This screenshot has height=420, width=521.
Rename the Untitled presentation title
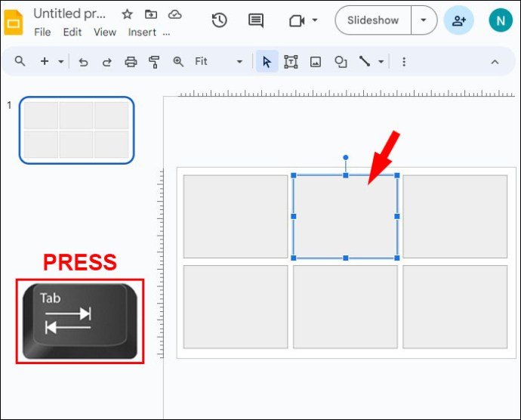(69, 14)
